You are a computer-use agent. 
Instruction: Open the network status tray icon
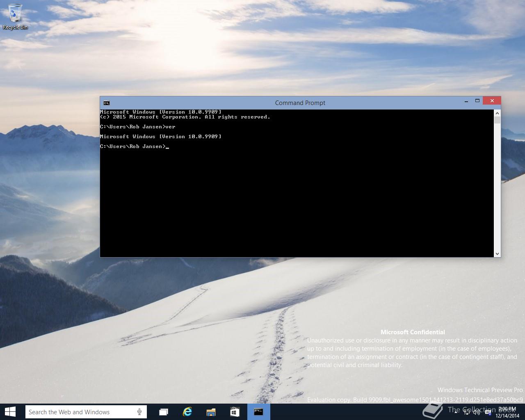point(467,413)
